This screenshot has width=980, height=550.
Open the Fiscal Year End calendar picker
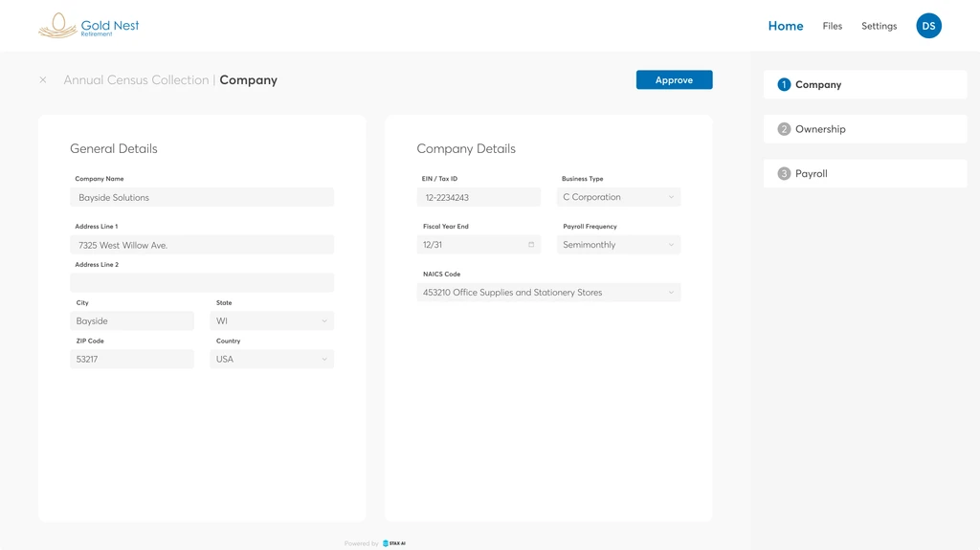(531, 245)
